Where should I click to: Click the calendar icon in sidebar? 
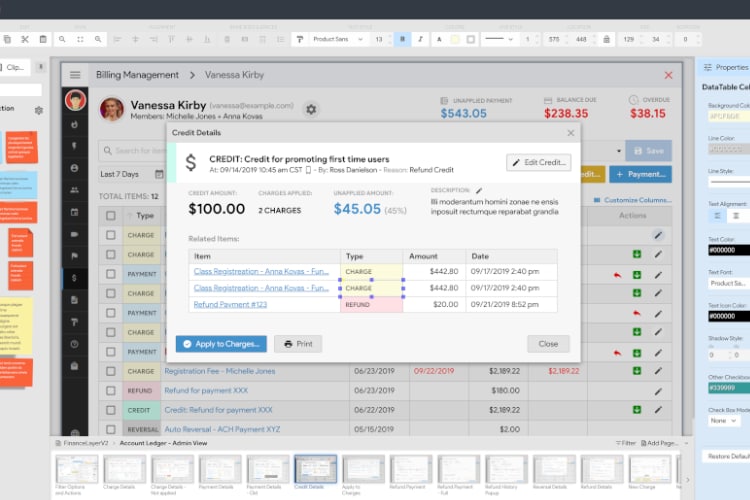click(x=75, y=212)
